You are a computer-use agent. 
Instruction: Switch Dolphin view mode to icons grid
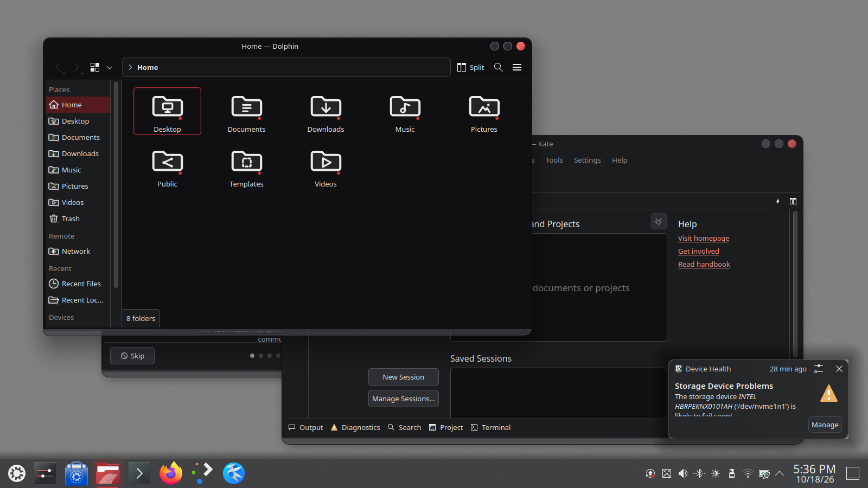click(x=95, y=67)
